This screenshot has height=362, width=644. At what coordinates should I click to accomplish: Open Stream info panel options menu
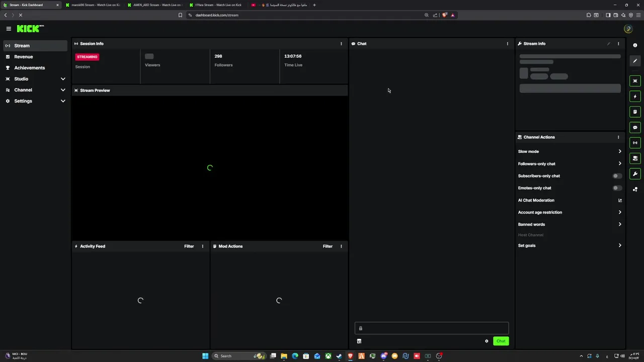tap(618, 44)
